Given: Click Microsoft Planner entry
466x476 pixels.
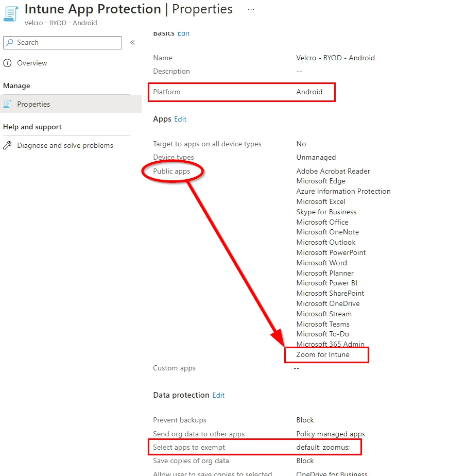Looking at the screenshot, I should click(x=325, y=273).
